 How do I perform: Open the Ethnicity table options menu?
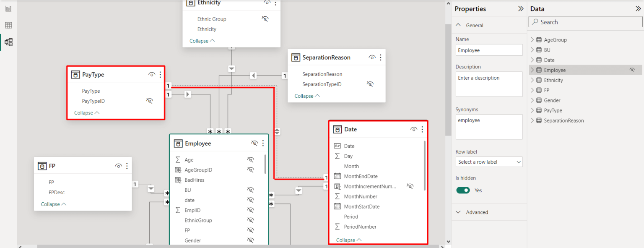[x=275, y=3]
